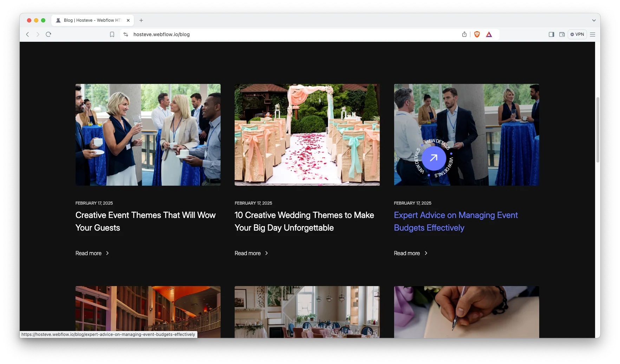Screen dimensions: 620x364
Task: Toggle the VPN button
Action: pos(577,34)
